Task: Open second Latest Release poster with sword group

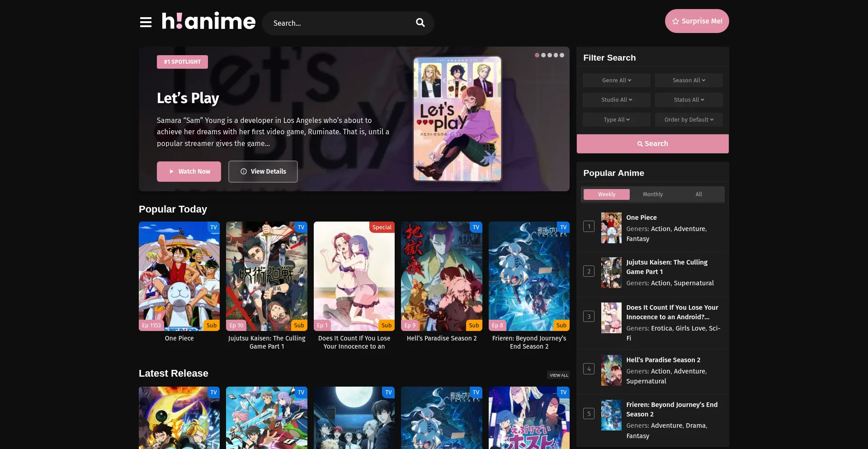Action: [267, 418]
